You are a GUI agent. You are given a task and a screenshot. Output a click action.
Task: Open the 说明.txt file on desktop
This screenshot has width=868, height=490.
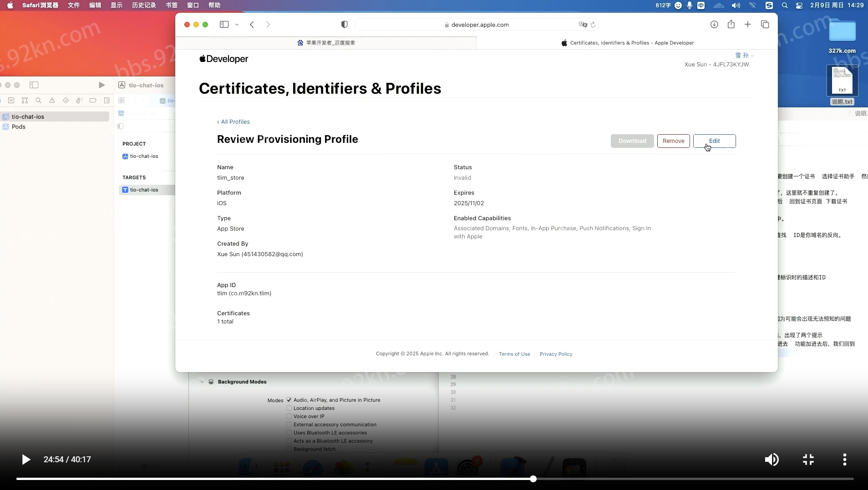pyautogui.click(x=842, y=86)
